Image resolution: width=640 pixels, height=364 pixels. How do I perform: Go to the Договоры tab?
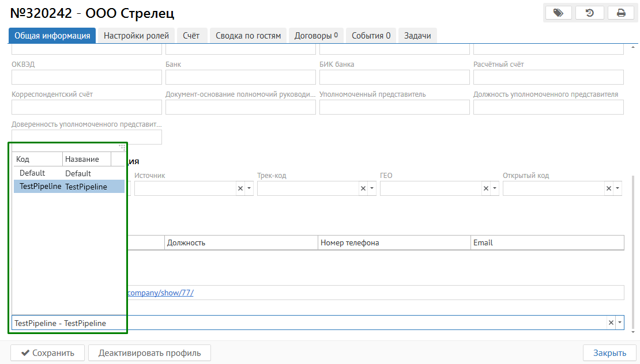click(x=315, y=36)
